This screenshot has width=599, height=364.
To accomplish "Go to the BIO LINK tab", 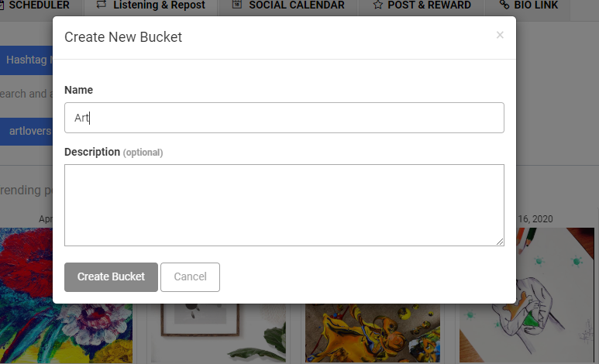I will pos(528,5).
